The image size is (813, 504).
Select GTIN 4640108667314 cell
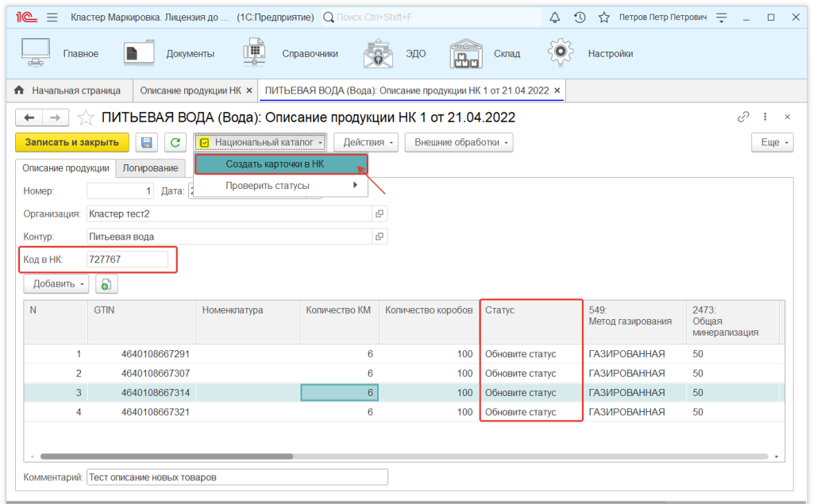coord(142,393)
